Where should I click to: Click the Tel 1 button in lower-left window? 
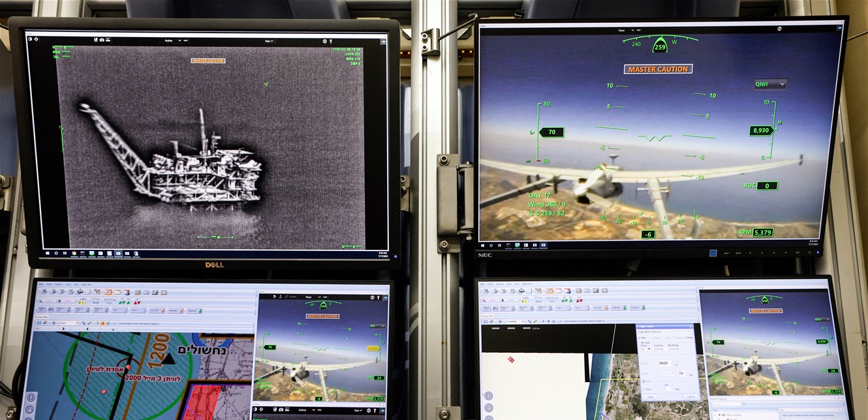pos(119,310)
